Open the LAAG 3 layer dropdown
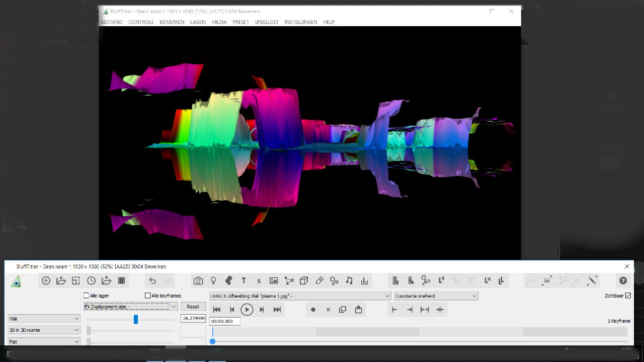Image resolution: width=644 pixels, height=362 pixels. point(300,296)
